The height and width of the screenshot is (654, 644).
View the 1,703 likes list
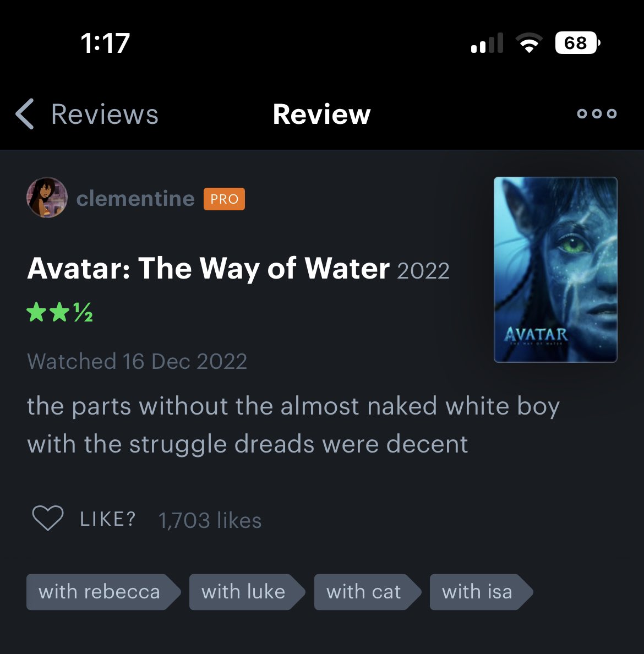(210, 520)
